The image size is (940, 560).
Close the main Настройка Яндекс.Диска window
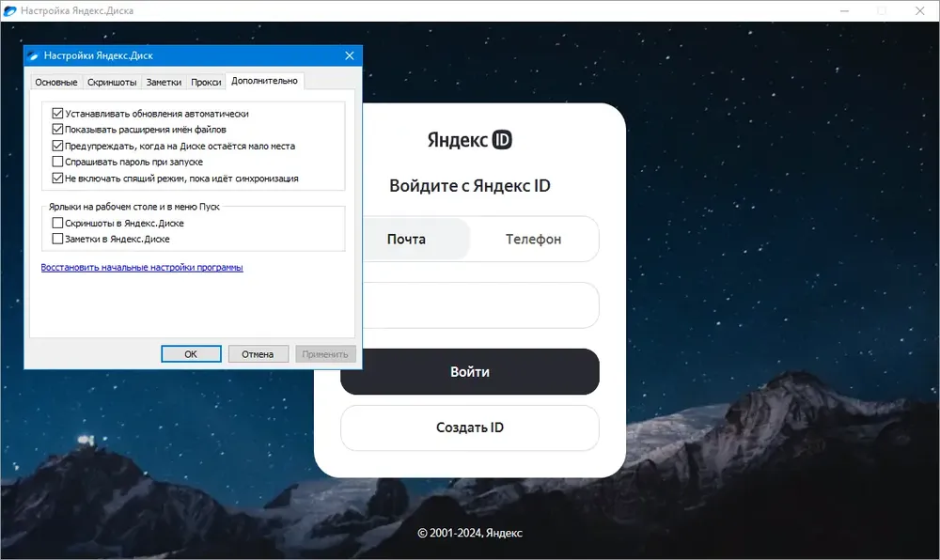[919, 10]
